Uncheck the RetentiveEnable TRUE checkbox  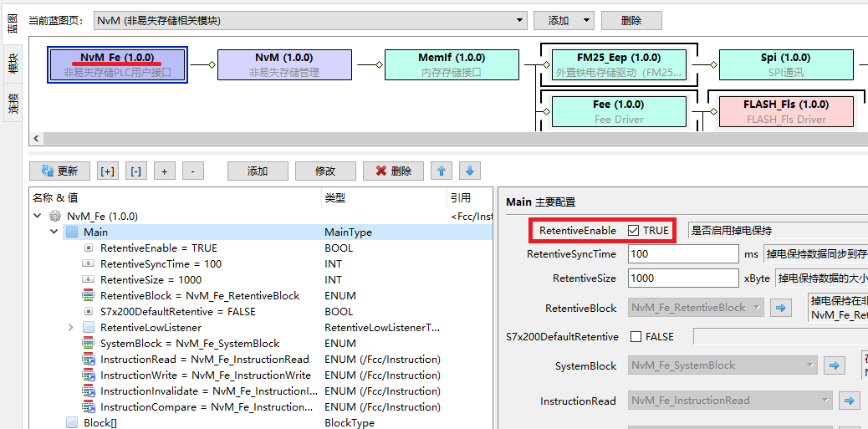pos(634,231)
